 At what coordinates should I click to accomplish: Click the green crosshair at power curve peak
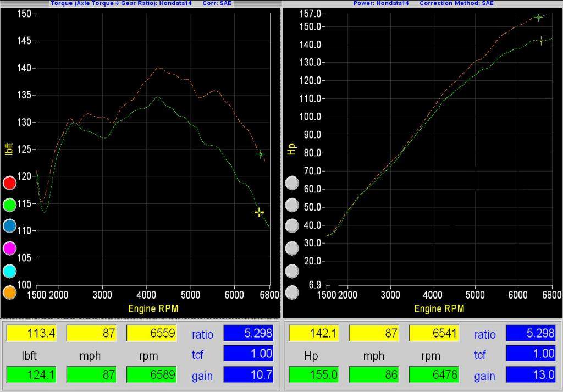[538, 18]
